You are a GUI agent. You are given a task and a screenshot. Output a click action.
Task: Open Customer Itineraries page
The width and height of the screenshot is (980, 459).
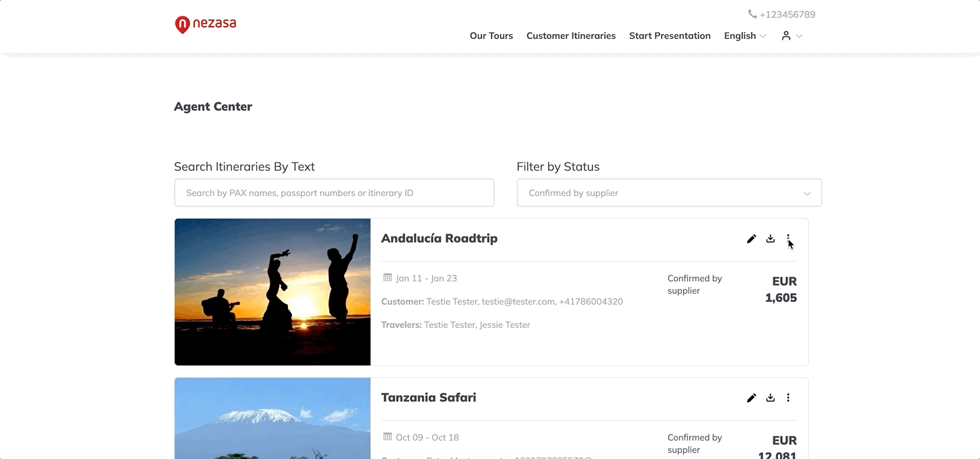click(x=571, y=36)
